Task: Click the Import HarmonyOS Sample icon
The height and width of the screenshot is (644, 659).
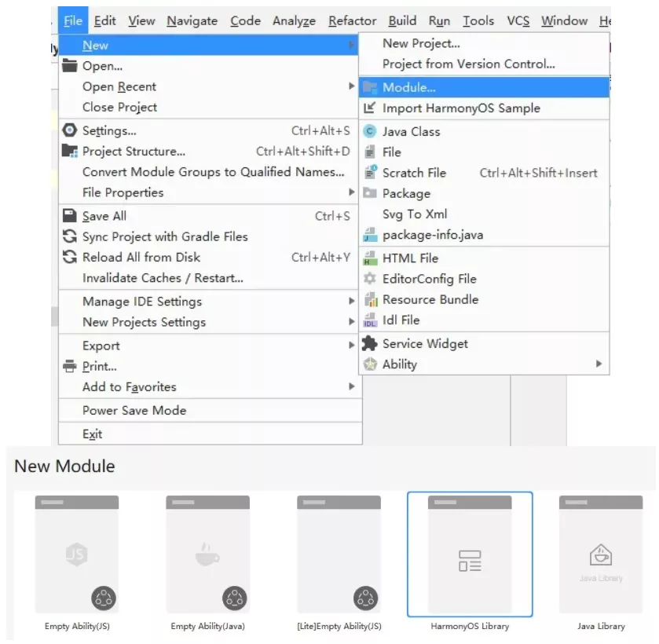Action: pyautogui.click(x=370, y=108)
